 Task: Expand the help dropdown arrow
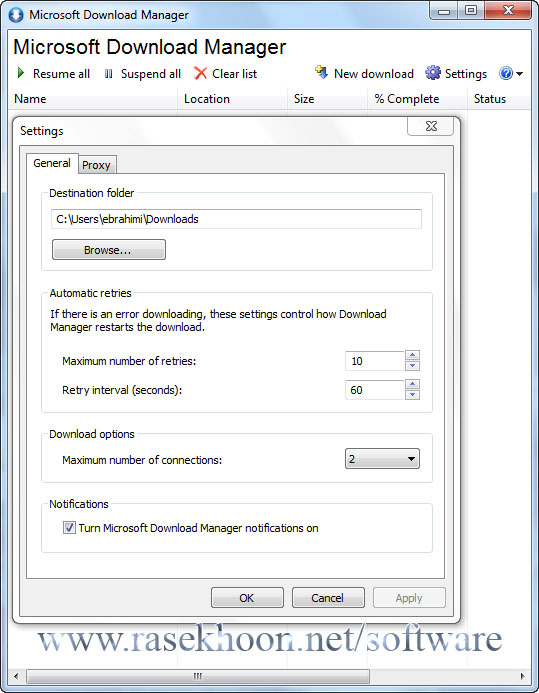pyautogui.click(x=520, y=74)
